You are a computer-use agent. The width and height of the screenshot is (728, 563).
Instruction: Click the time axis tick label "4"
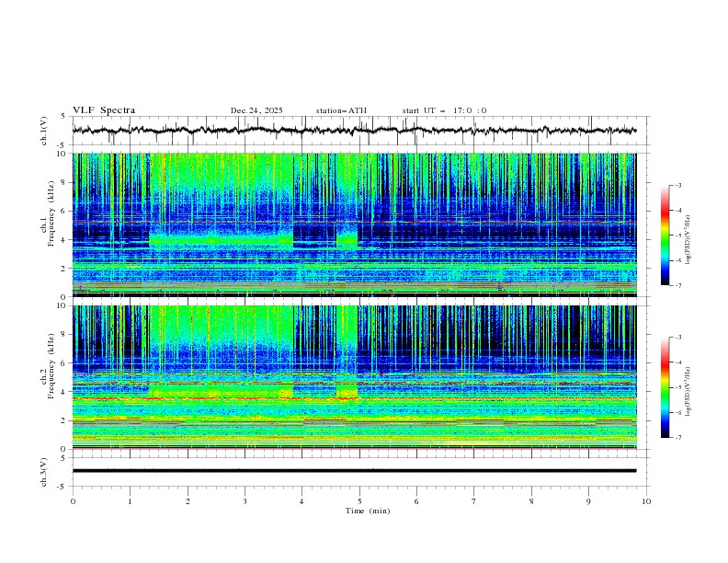pyautogui.click(x=301, y=501)
